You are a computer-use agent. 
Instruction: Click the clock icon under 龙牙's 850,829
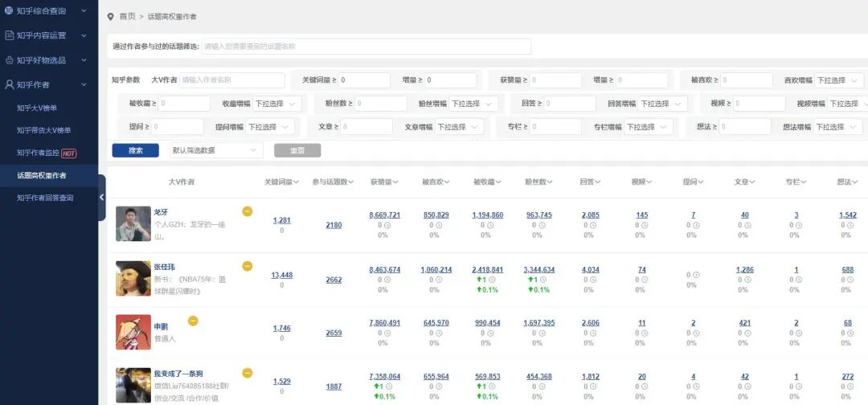[439, 225]
